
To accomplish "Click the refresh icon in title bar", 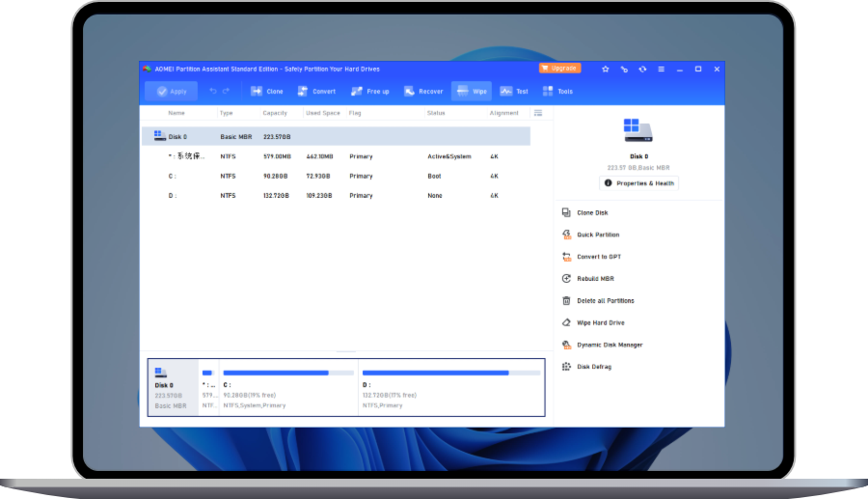I will [642, 69].
